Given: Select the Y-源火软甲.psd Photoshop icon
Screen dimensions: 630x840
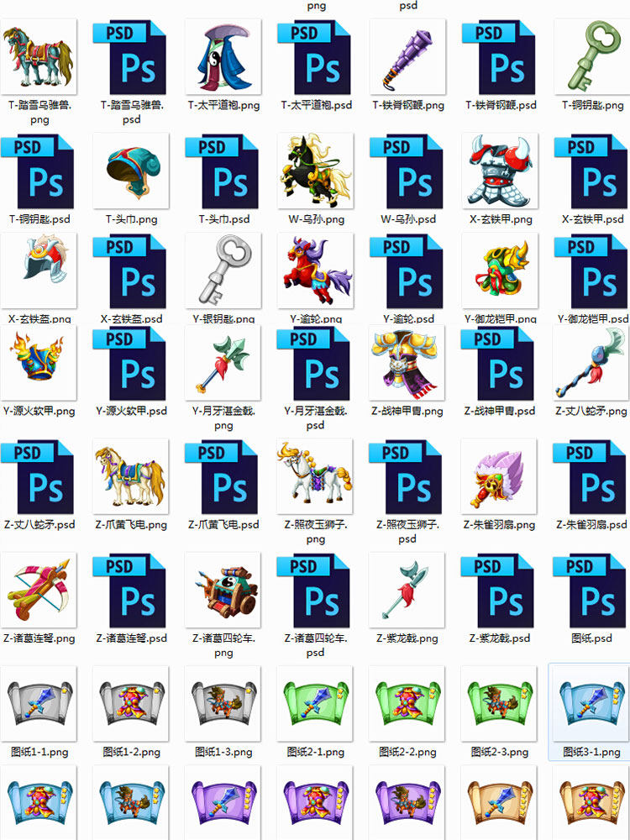Looking at the screenshot, I should [129, 363].
